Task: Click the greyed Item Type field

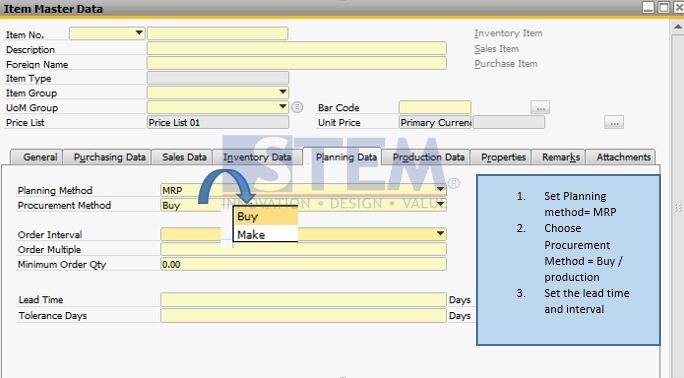Action: pos(218,78)
